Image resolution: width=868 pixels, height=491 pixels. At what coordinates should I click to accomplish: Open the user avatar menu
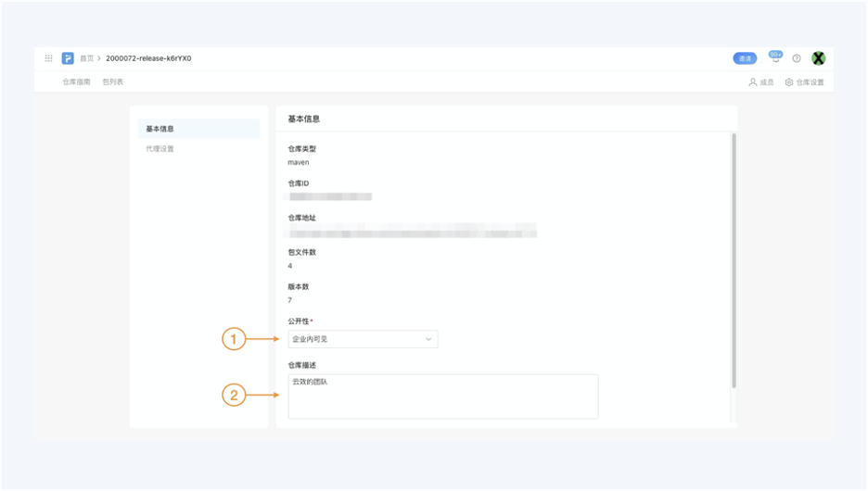818,58
